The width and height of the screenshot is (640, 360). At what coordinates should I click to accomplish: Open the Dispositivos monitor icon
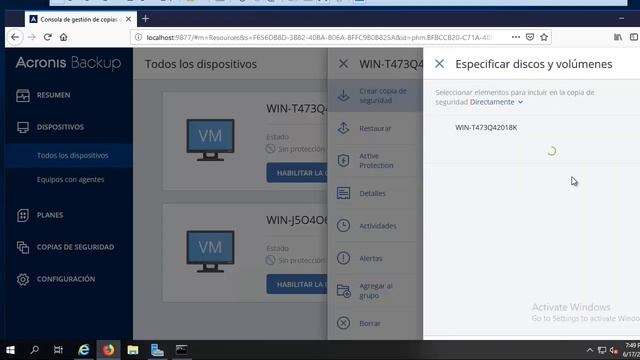tap(23, 127)
